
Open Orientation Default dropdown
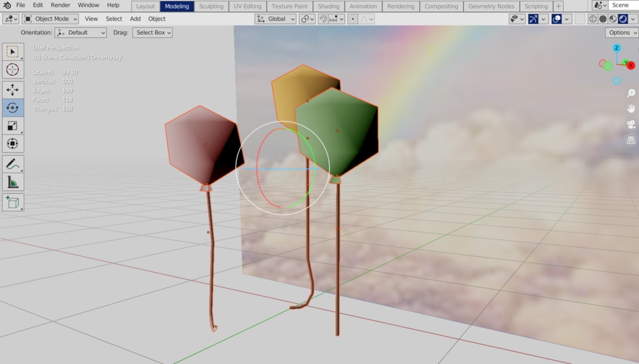80,32
